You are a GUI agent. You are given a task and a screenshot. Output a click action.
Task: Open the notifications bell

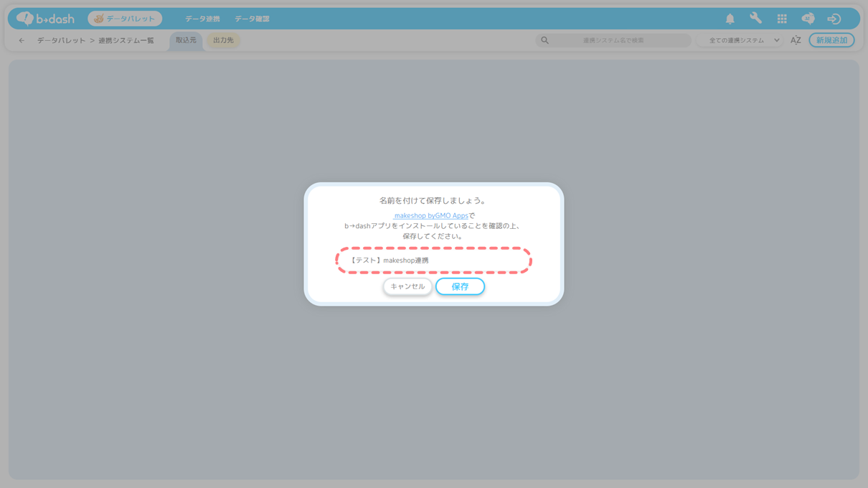point(730,19)
